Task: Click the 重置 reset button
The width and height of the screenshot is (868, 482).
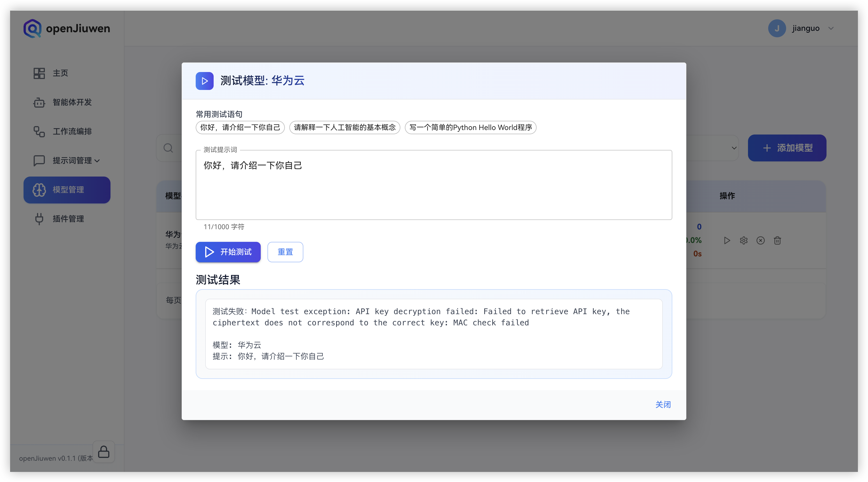Action: [x=285, y=252]
